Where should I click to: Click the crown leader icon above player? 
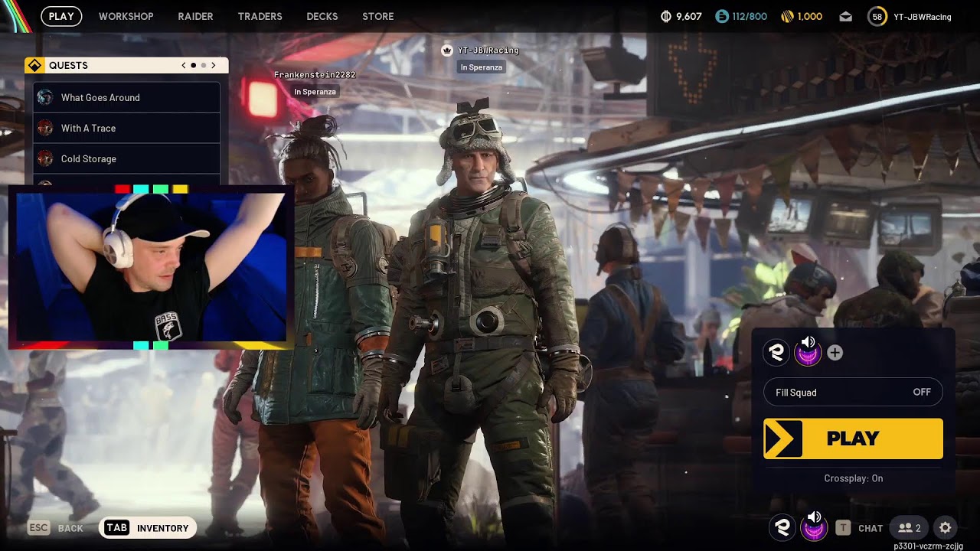pyautogui.click(x=447, y=51)
